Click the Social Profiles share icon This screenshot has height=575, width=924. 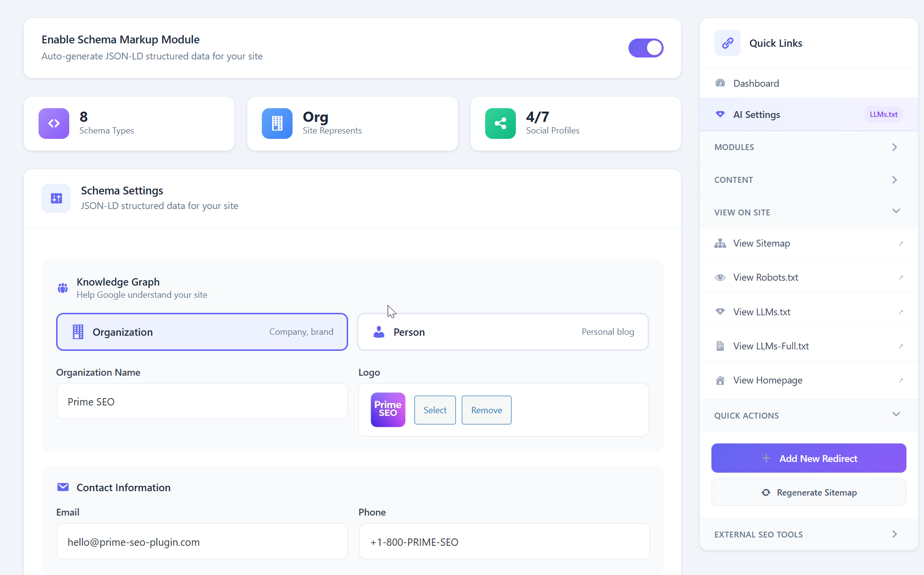500,123
